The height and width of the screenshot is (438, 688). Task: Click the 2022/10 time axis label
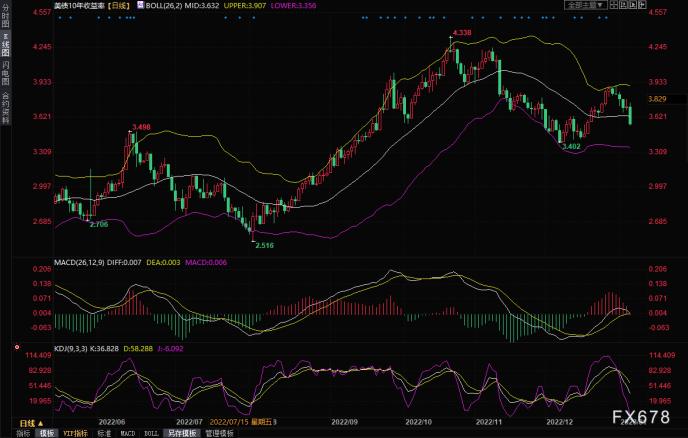click(418, 422)
